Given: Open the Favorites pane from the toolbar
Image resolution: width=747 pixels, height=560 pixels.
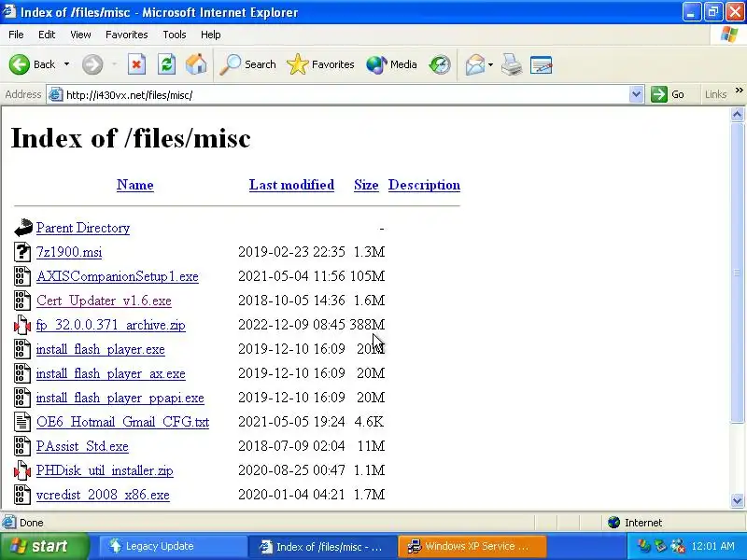Looking at the screenshot, I should pyautogui.click(x=320, y=64).
